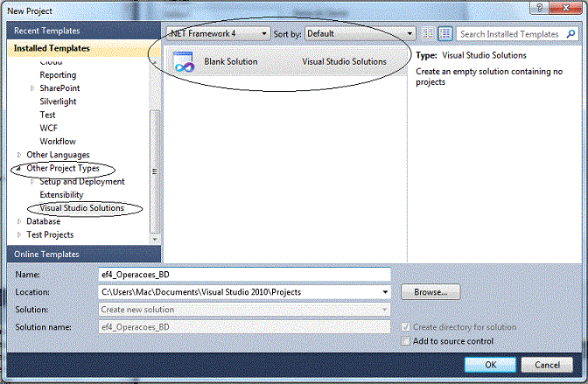Viewport: 588px width, 384px height.
Task: Switch to medium icons list view
Action: coord(445,34)
